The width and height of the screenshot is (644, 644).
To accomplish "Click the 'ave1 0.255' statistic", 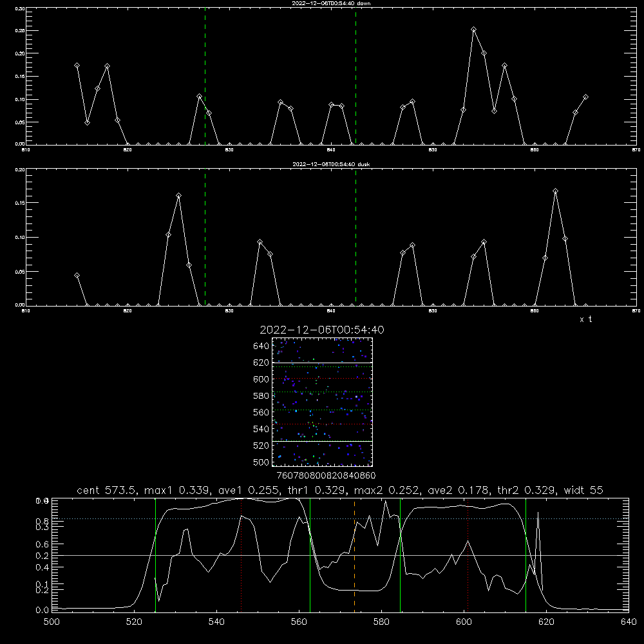I will point(251,490).
